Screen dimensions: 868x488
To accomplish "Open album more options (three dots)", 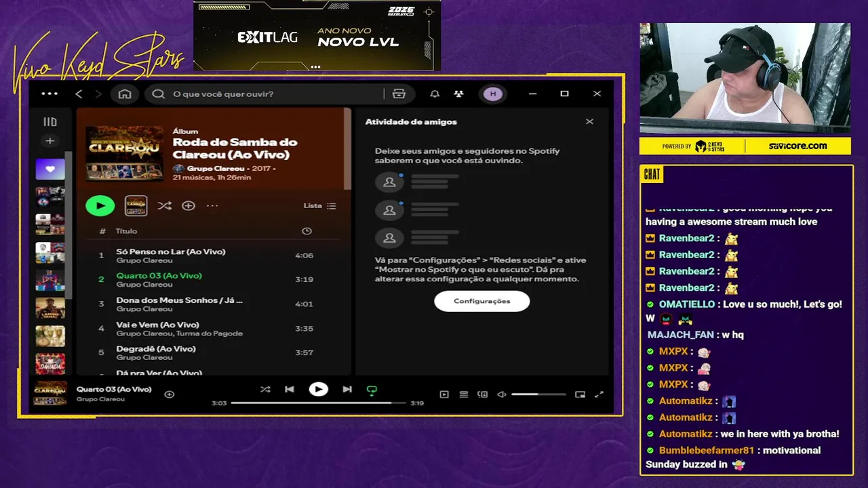I will [x=212, y=205].
